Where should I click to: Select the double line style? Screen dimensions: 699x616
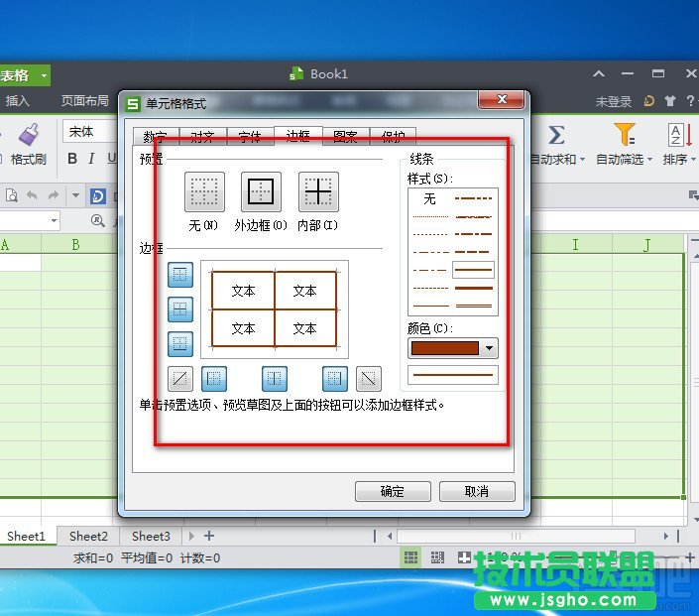(473, 306)
